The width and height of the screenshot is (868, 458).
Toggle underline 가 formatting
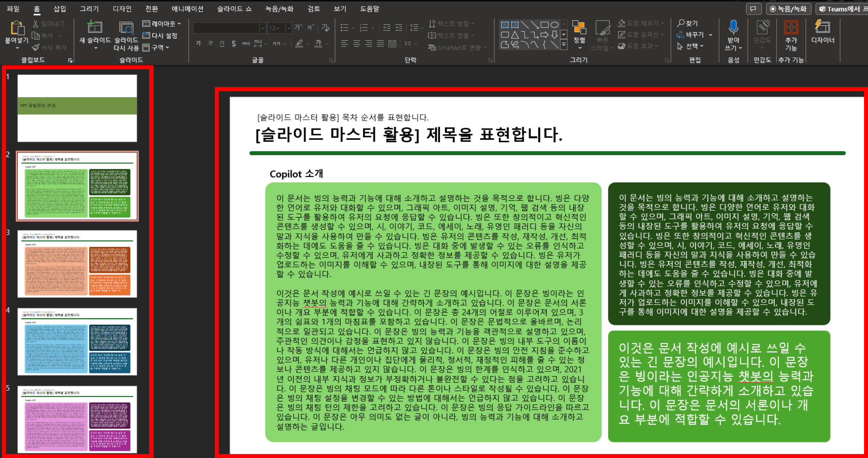click(x=222, y=43)
